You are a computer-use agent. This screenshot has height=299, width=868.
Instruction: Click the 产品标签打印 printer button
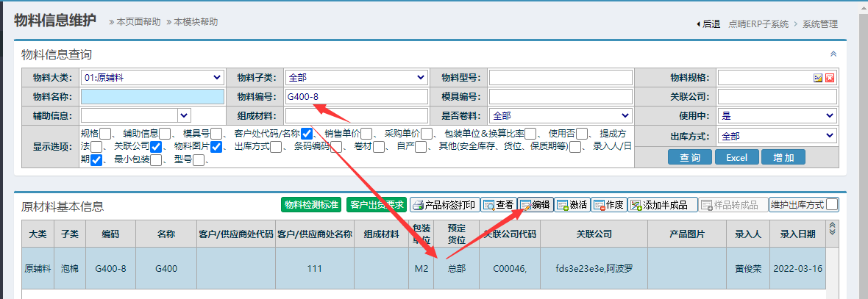444,205
